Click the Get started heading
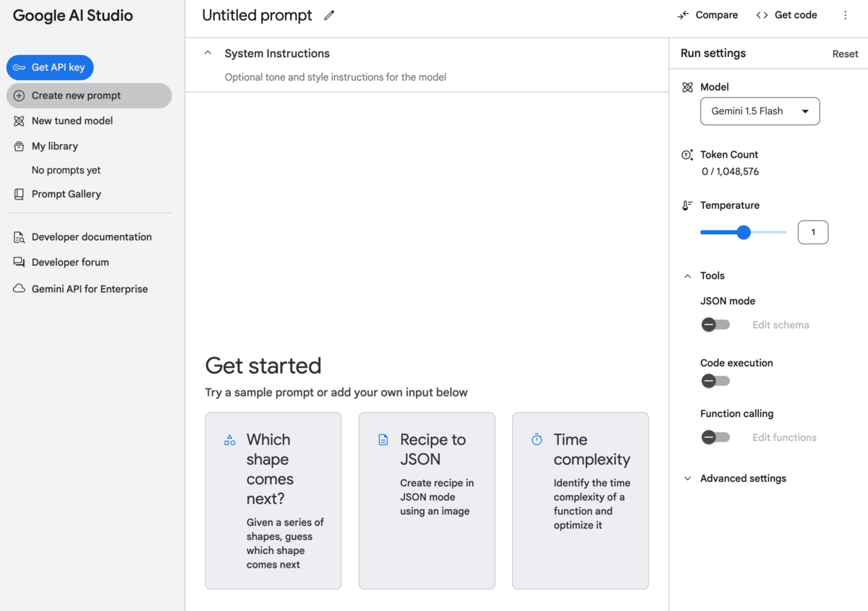Viewport: 868px width, 611px height. tap(263, 365)
